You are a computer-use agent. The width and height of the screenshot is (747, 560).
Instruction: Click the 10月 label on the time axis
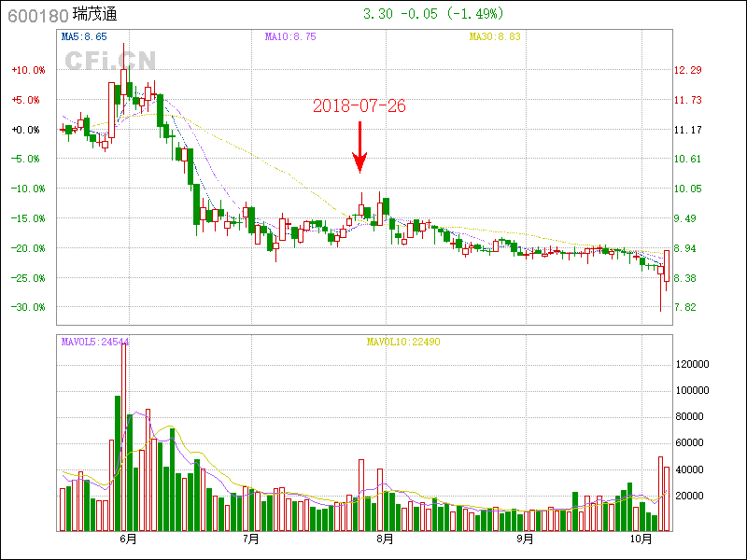click(x=640, y=539)
